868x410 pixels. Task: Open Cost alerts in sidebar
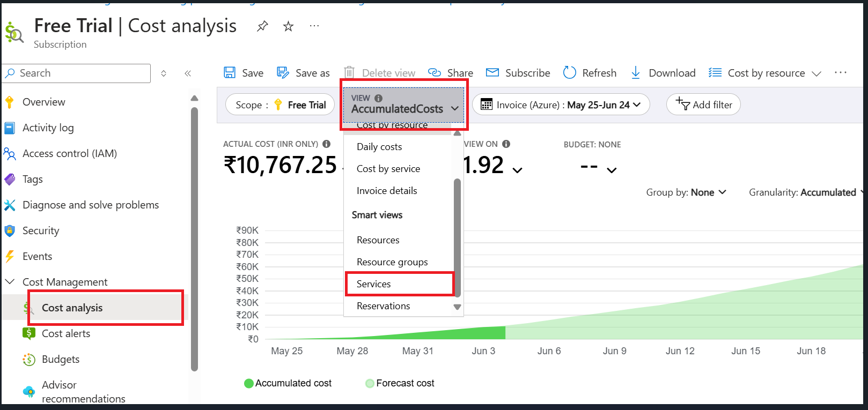[66, 333]
